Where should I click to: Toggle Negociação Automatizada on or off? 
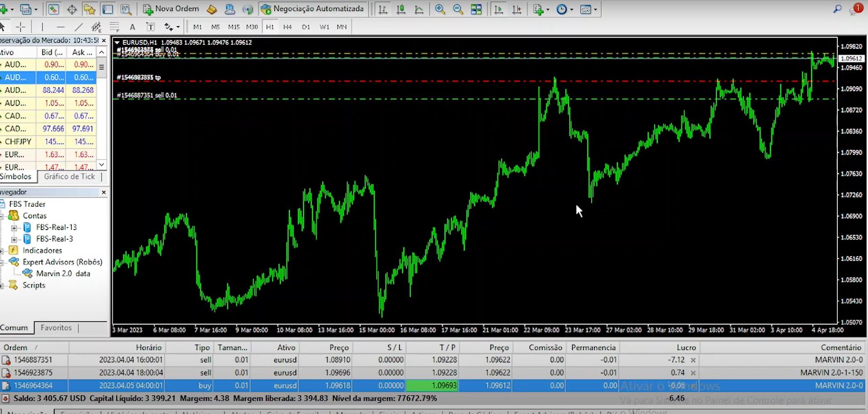tap(313, 9)
